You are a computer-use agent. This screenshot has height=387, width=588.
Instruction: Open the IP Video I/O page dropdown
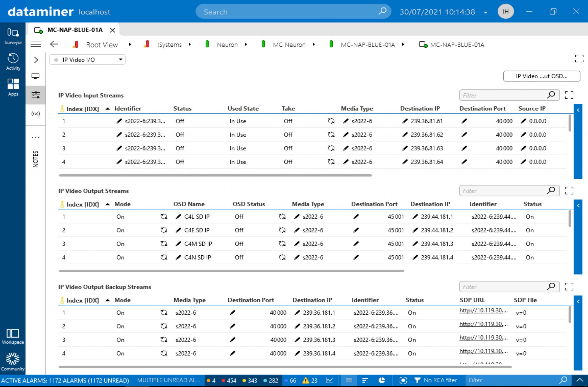[87, 59]
